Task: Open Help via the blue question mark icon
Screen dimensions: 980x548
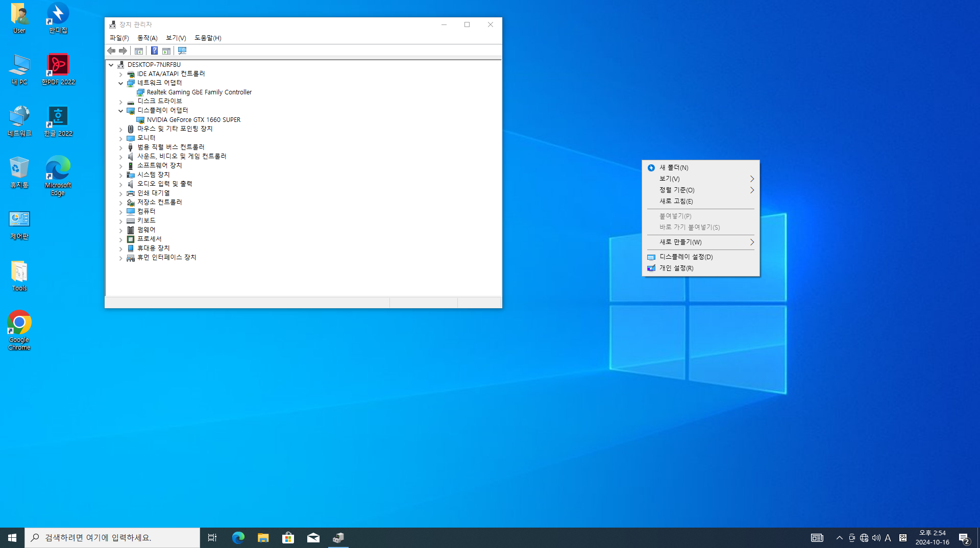Action: click(154, 51)
